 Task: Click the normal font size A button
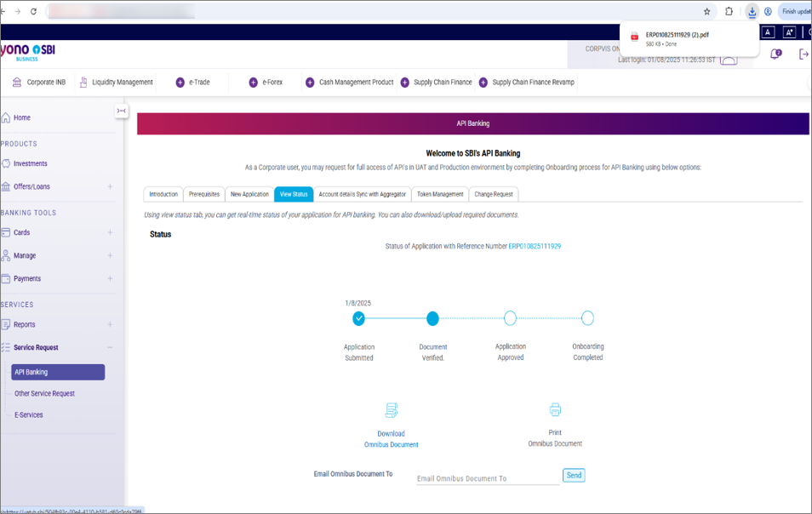(768, 32)
